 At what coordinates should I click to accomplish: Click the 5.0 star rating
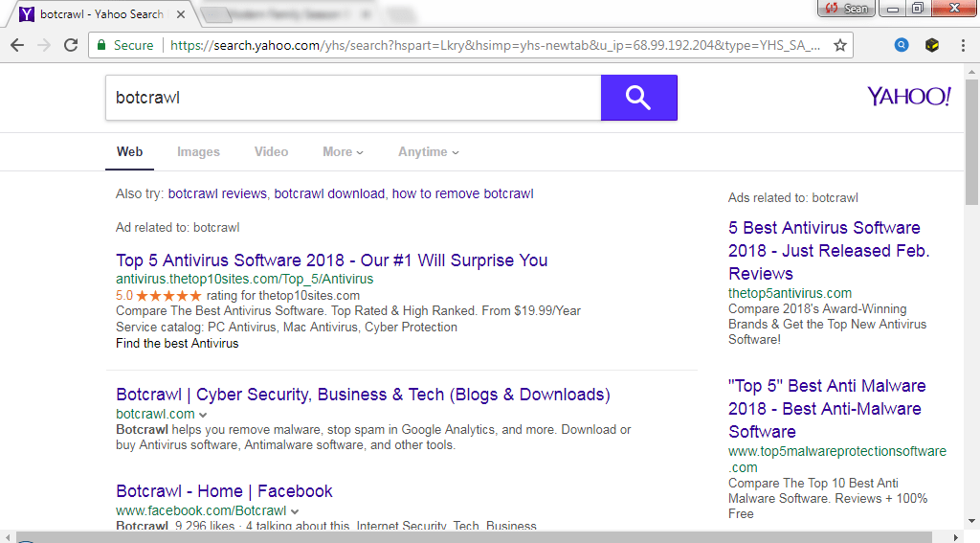pyautogui.click(x=159, y=295)
